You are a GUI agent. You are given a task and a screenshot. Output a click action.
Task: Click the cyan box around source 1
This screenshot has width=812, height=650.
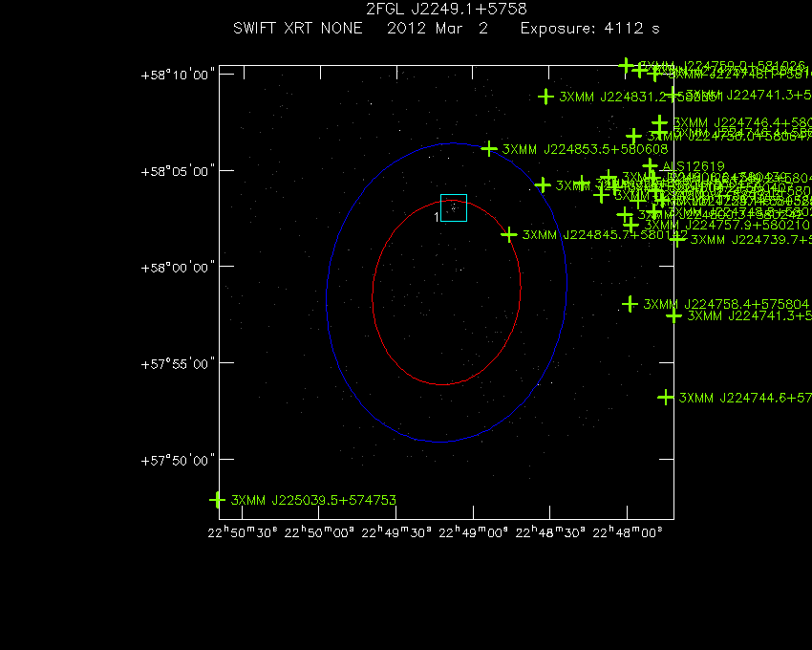pos(454,207)
